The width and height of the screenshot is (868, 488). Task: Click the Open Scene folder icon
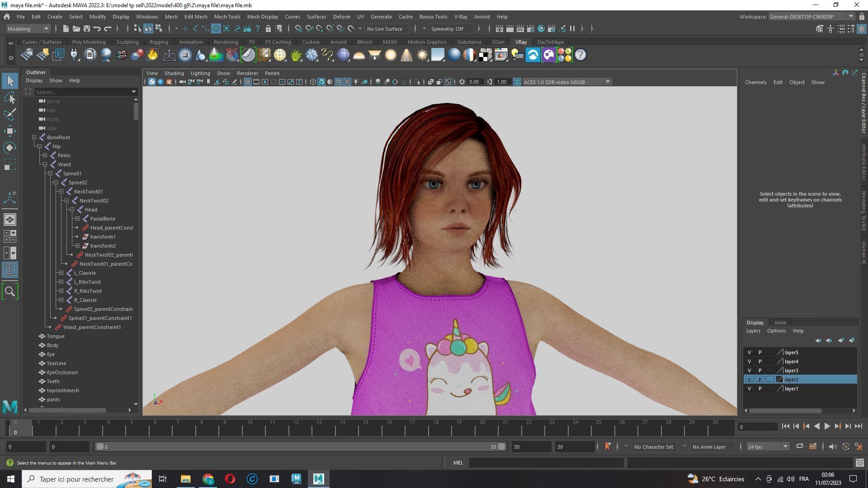[76, 28]
